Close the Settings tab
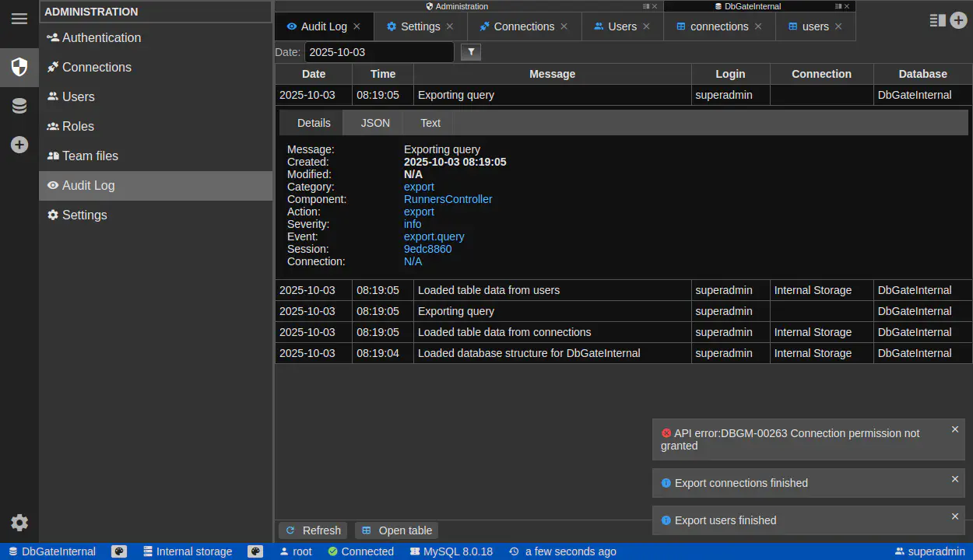 pos(450,26)
